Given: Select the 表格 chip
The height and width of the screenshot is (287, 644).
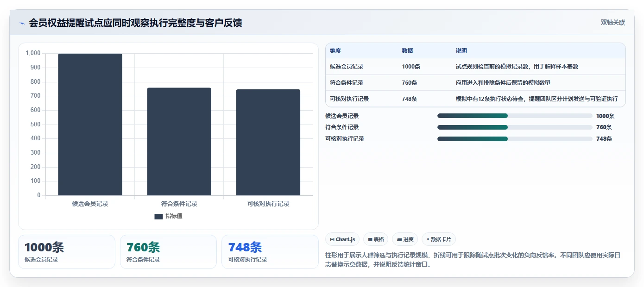Looking at the screenshot, I should (x=376, y=239).
